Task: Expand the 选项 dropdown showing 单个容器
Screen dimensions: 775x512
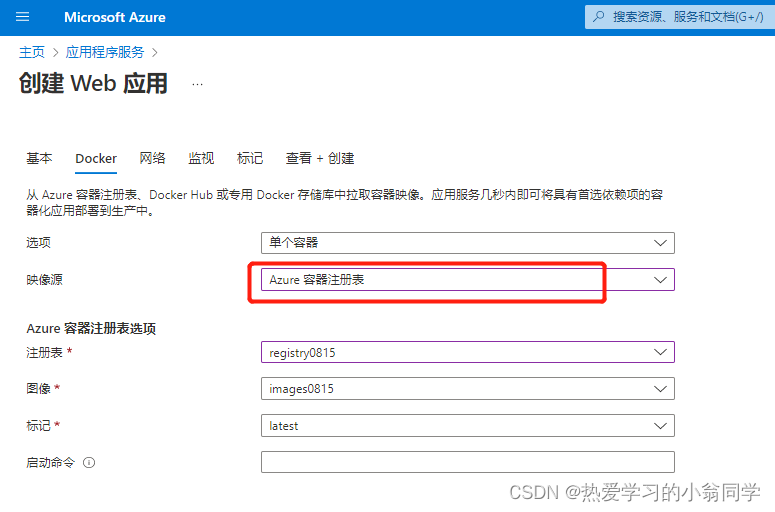Action: click(468, 243)
